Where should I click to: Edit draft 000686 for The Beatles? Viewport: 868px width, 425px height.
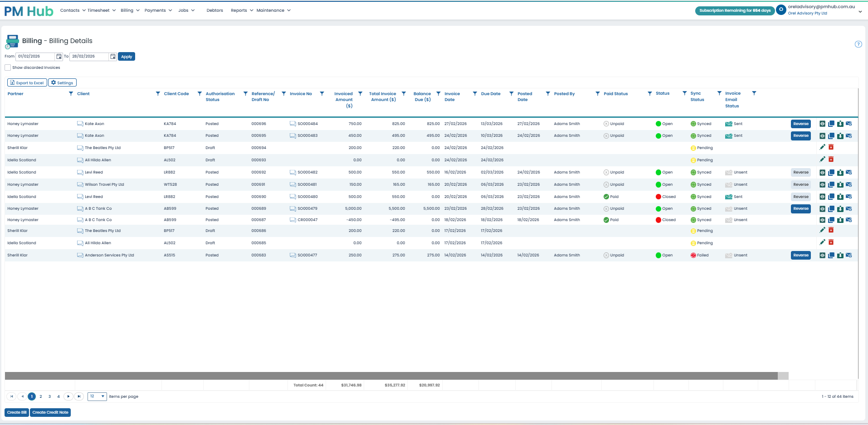click(x=822, y=230)
